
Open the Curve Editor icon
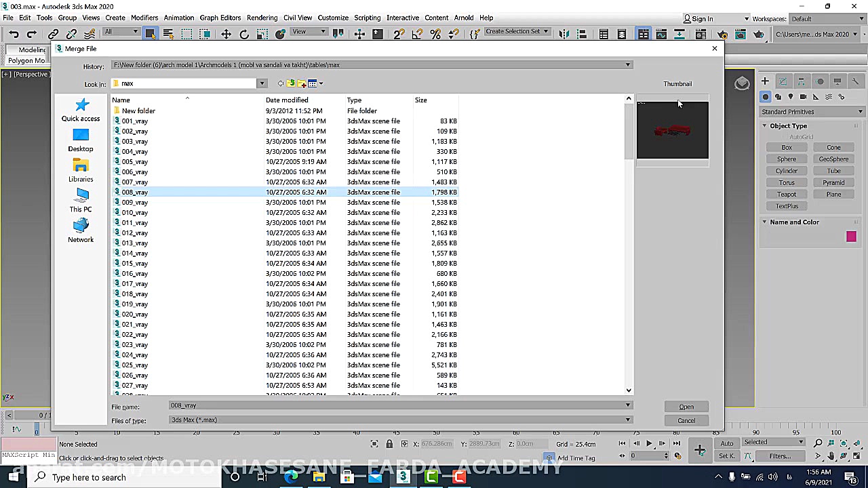(x=661, y=34)
